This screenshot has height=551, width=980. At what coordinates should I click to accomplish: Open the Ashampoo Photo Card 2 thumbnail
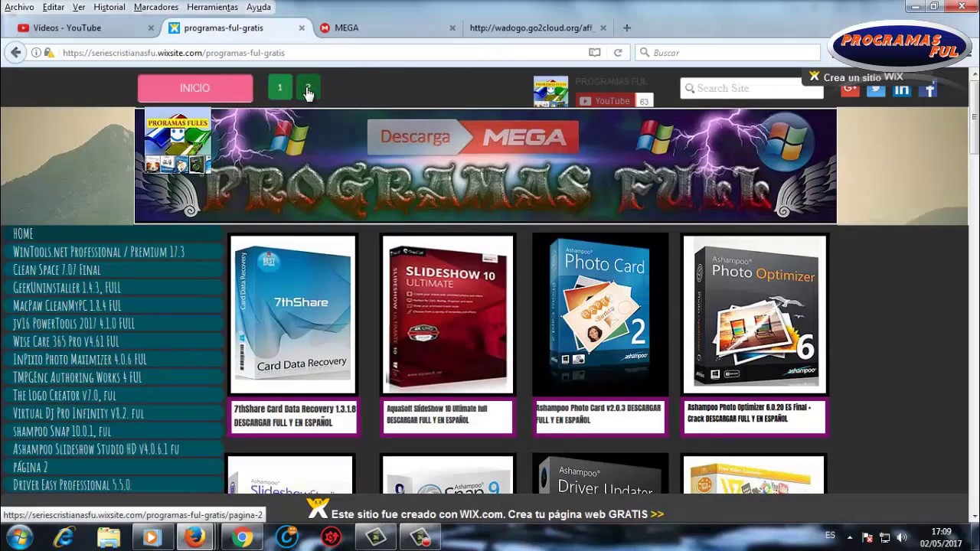click(600, 315)
